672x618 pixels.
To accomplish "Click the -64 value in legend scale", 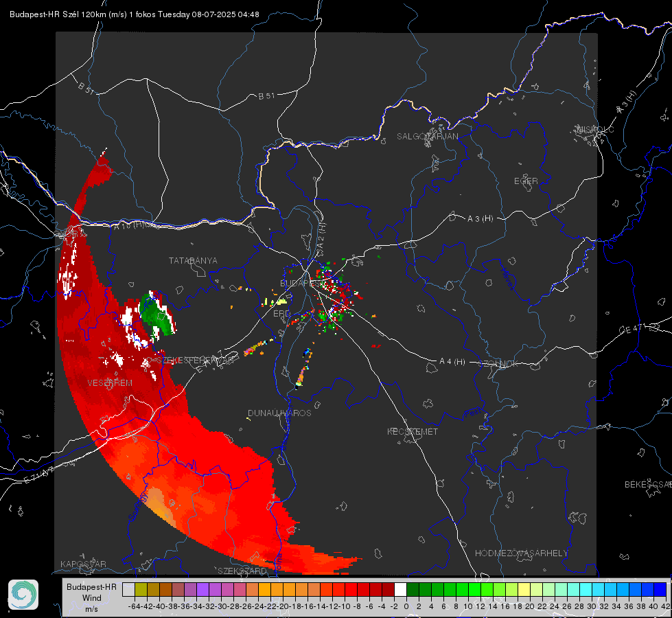I will pos(134,606).
